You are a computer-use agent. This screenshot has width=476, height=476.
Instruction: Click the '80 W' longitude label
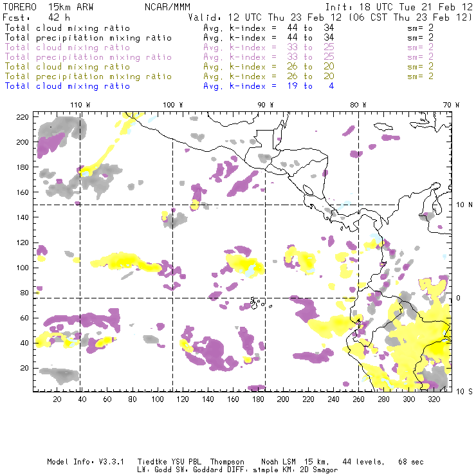pyautogui.click(x=358, y=105)
